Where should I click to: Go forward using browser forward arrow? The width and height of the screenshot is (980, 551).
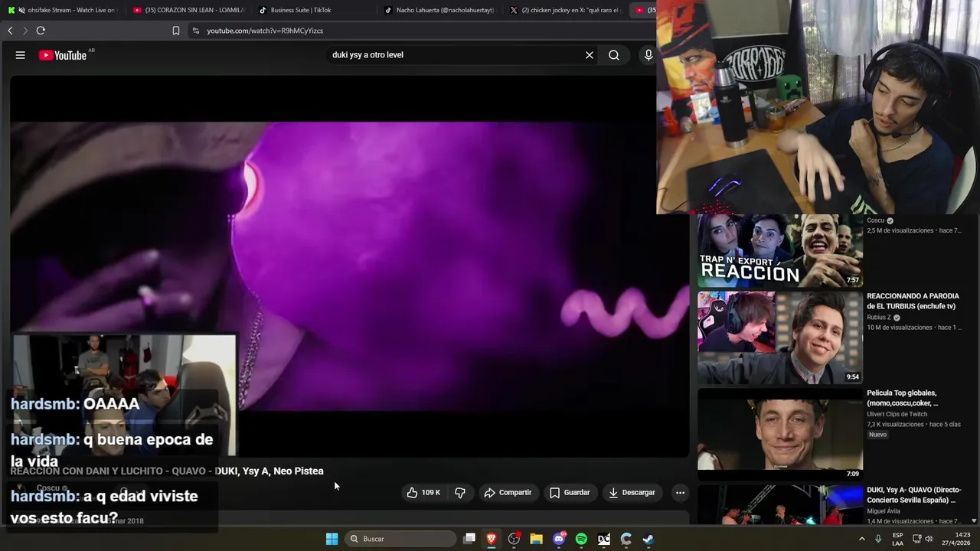click(24, 31)
